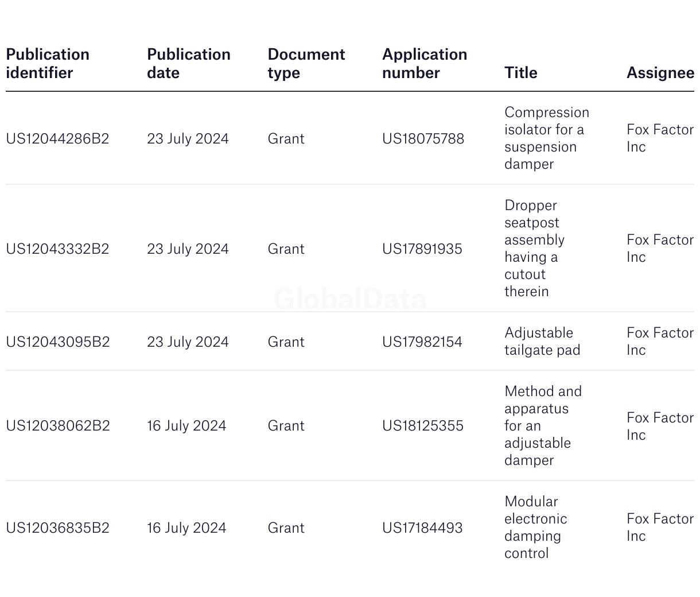Open publication US12038062B2
This screenshot has height=597, width=700.
[x=58, y=426]
